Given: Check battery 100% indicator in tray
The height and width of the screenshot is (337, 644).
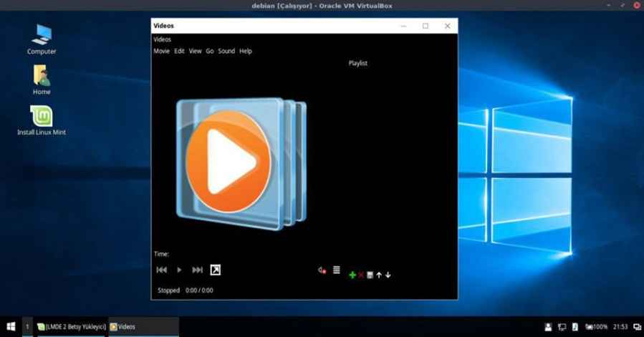Looking at the screenshot, I should pos(596,327).
